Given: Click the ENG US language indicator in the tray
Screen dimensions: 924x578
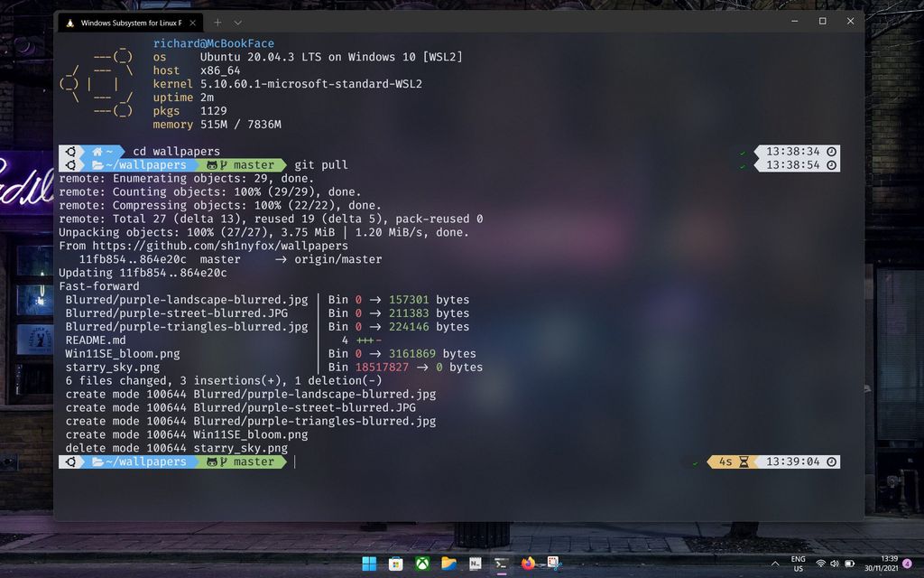Looking at the screenshot, I should pyautogui.click(x=798, y=563).
